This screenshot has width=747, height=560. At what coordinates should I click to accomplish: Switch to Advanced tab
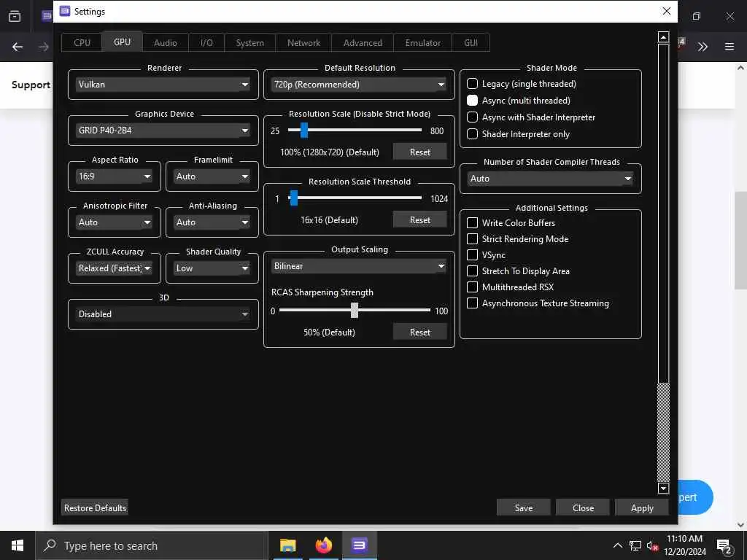click(x=363, y=42)
